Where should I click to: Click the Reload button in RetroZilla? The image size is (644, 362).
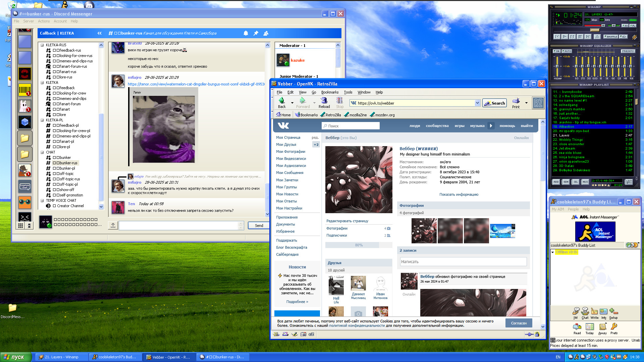point(324,103)
